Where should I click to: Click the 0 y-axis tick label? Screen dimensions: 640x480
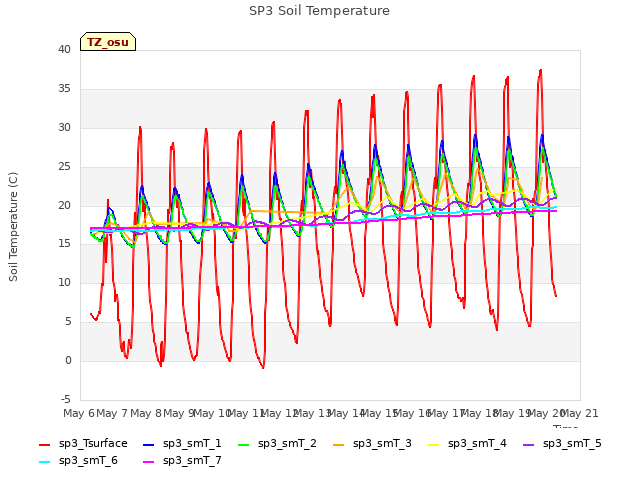pos(68,360)
